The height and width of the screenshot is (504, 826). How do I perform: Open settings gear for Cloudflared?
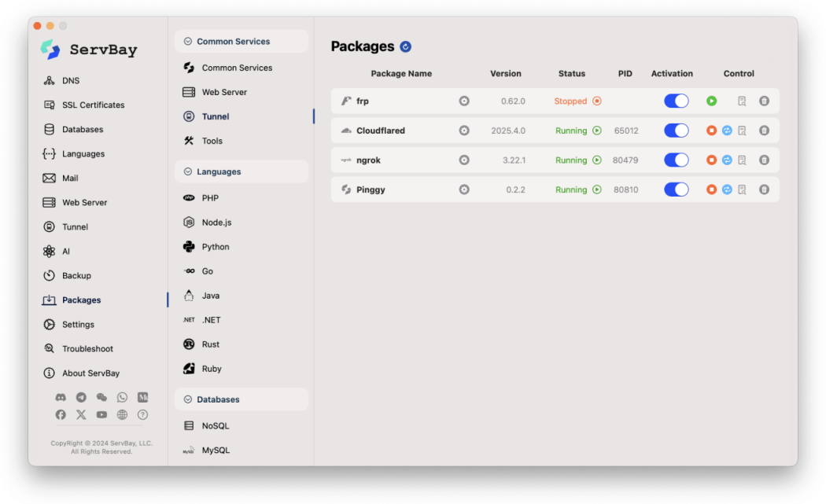coord(463,131)
